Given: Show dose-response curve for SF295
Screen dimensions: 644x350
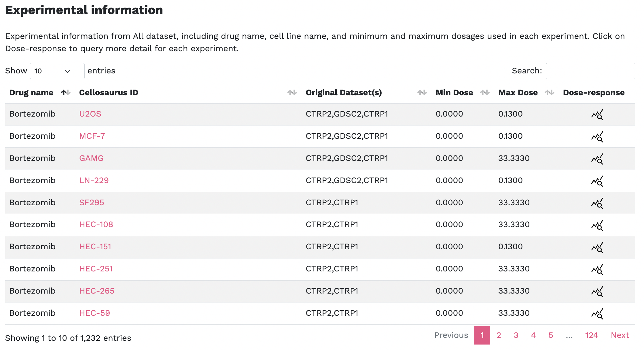Looking at the screenshot, I should [597, 203].
